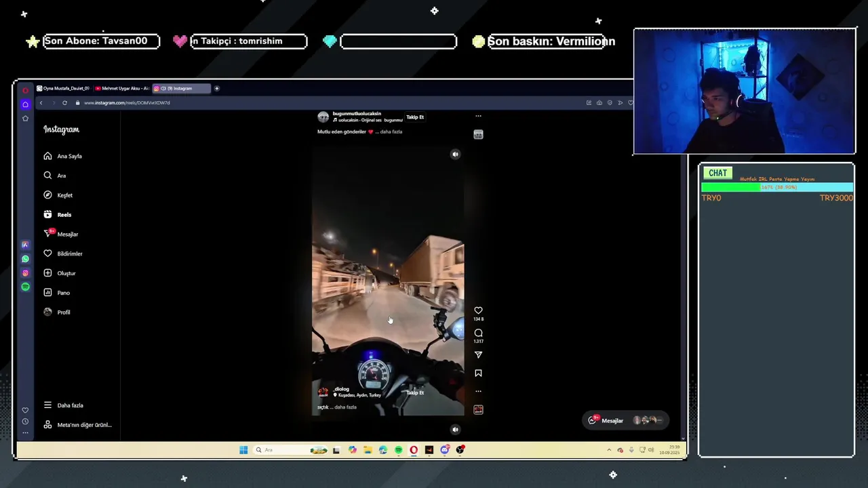Viewport: 868px width, 488px height.
Task: Click the Instagram logo
Action: [61, 129]
